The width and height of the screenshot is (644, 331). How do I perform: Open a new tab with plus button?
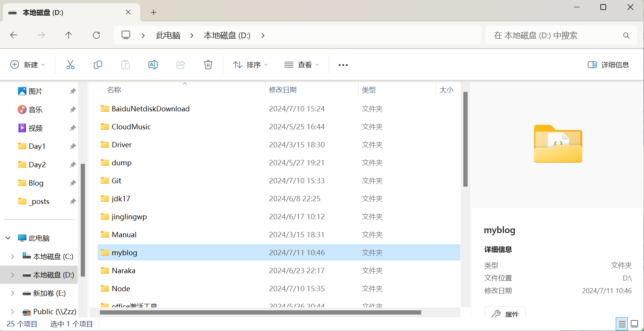(x=153, y=13)
